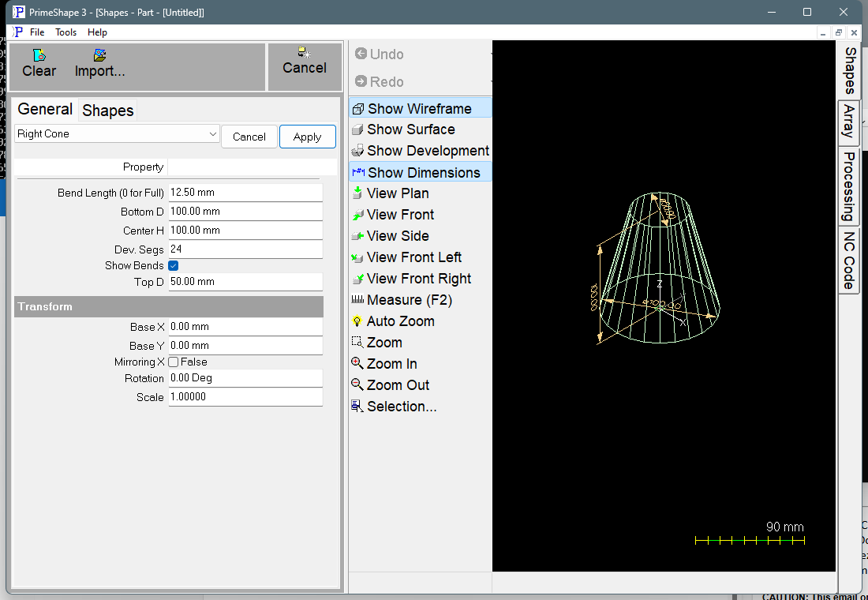Click the Base Y value field

click(x=245, y=346)
